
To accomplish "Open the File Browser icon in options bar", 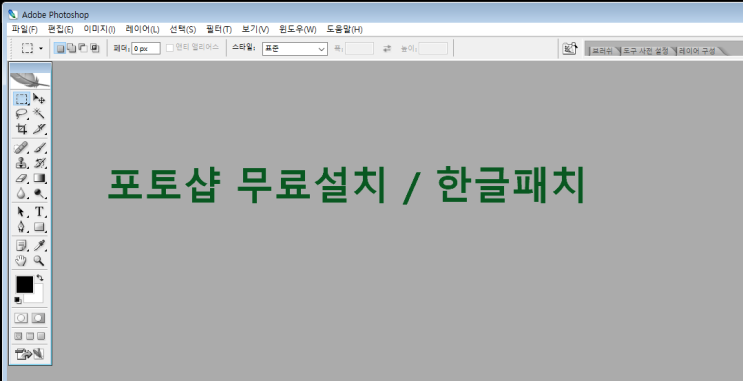I will 570,48.
